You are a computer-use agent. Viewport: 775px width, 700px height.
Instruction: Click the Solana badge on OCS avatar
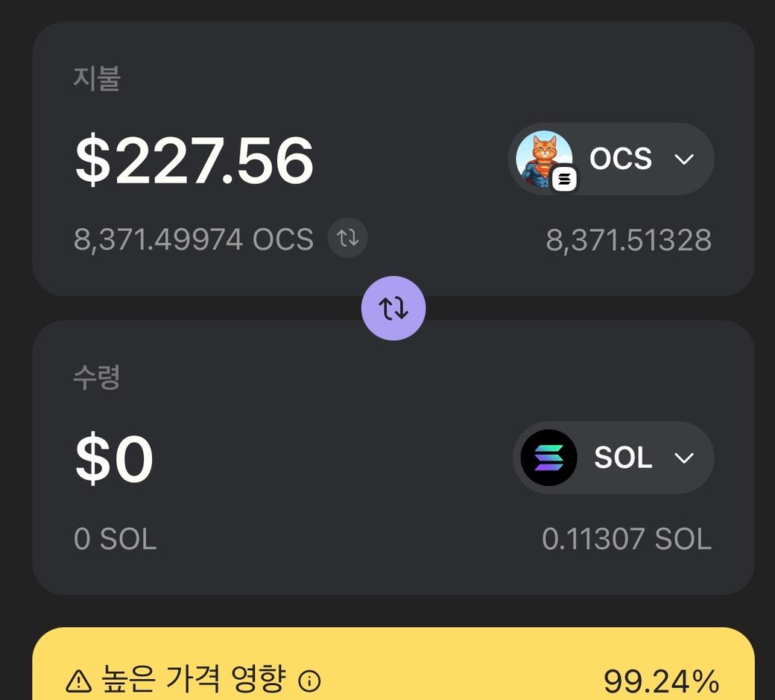point(564,179)
